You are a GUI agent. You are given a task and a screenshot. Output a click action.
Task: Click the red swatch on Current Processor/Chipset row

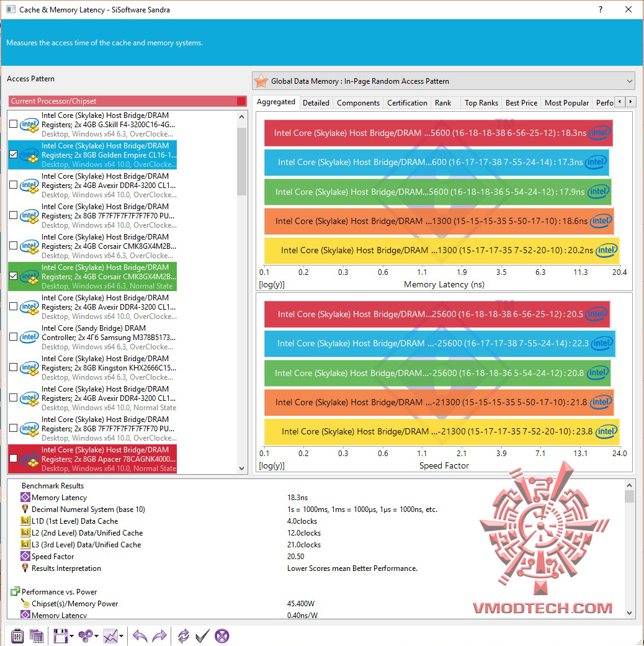click(x=241, y=101)
